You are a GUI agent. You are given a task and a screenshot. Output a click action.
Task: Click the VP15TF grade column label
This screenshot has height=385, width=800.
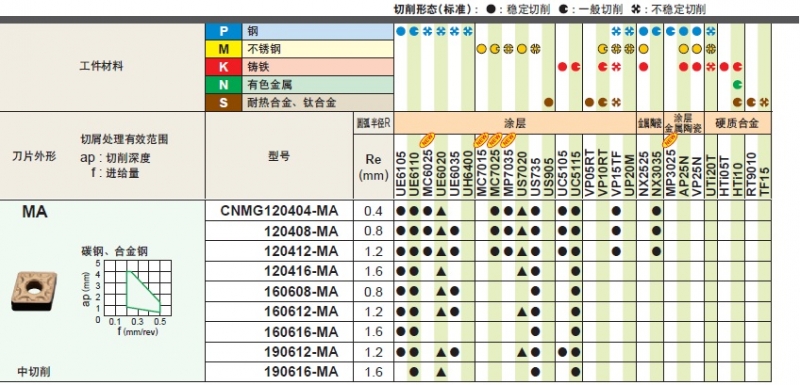pyautogui.click(x=616, y=173)
